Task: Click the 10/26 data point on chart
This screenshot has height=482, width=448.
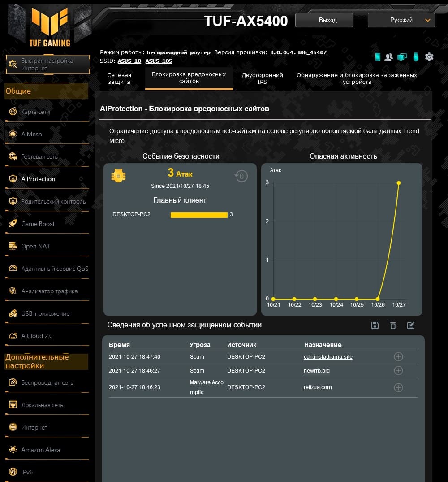Action: [378, 299]
